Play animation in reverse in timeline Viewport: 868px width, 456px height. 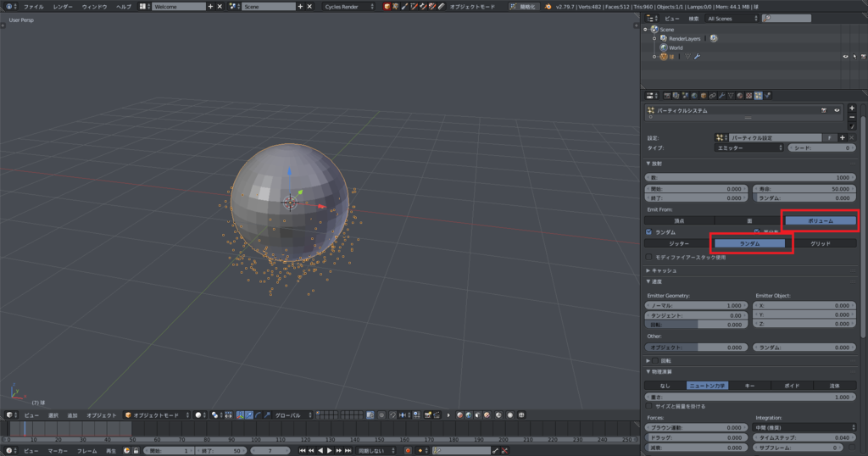(320, 450)
